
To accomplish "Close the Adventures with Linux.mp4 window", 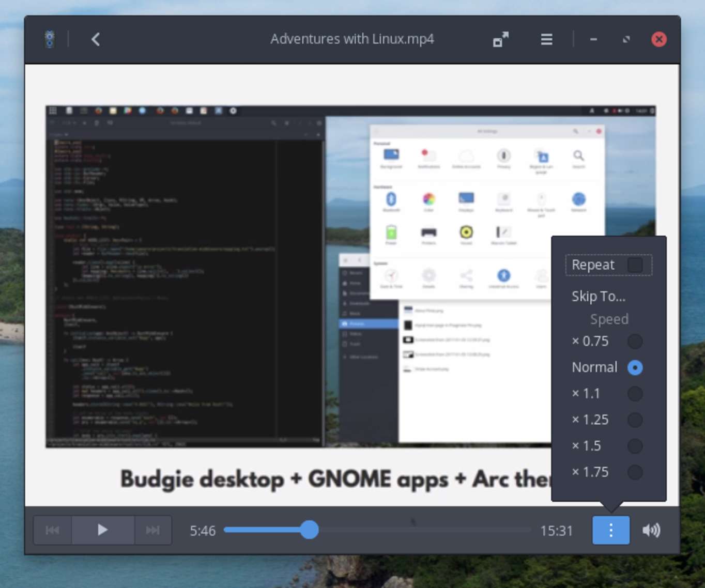I will [x=659, y=39].
